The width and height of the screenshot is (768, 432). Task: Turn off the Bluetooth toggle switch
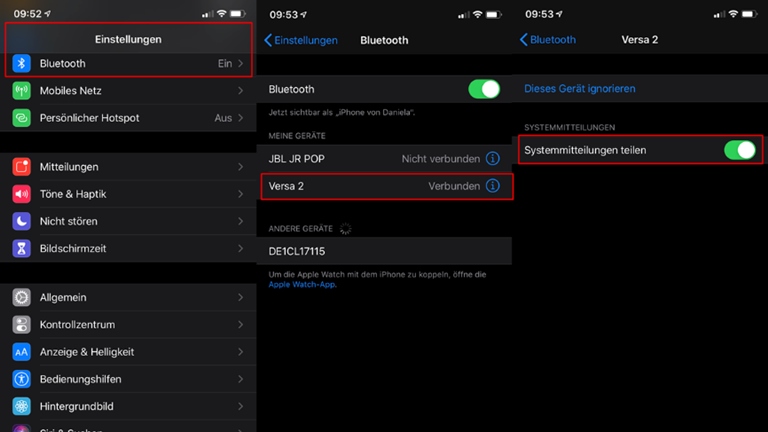pos(484,89)
